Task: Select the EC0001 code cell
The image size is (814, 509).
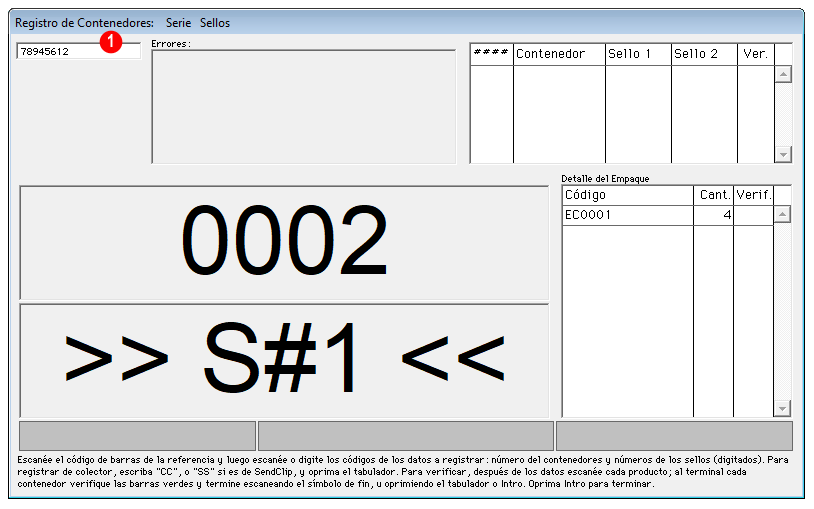Action: tap(628, 215)
